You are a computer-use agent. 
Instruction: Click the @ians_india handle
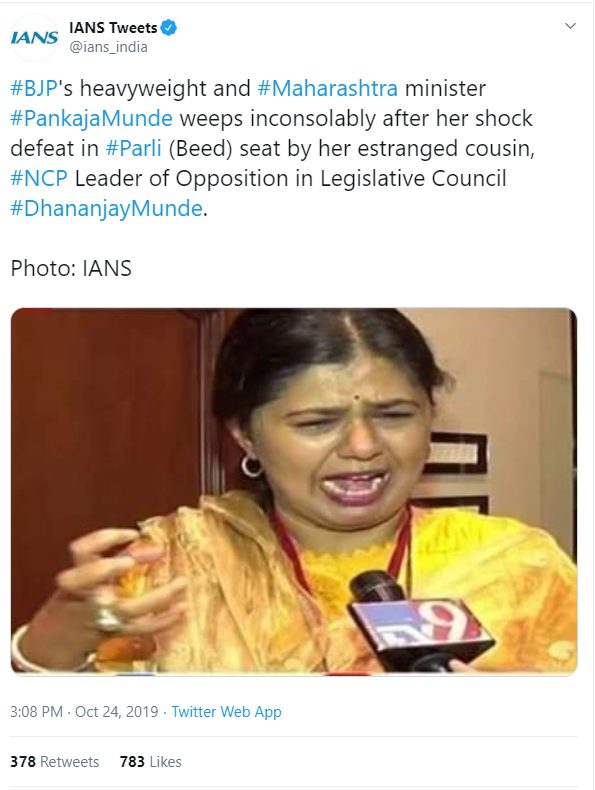point(108,47)
